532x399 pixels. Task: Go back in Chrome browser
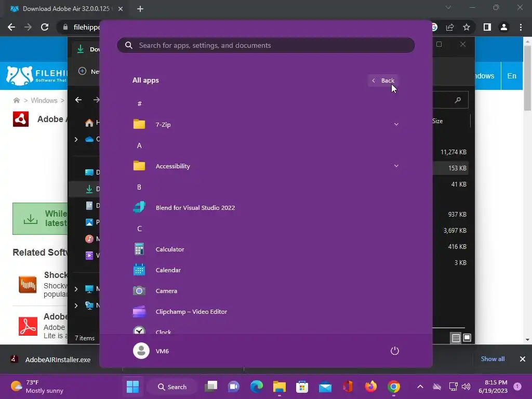11,27
